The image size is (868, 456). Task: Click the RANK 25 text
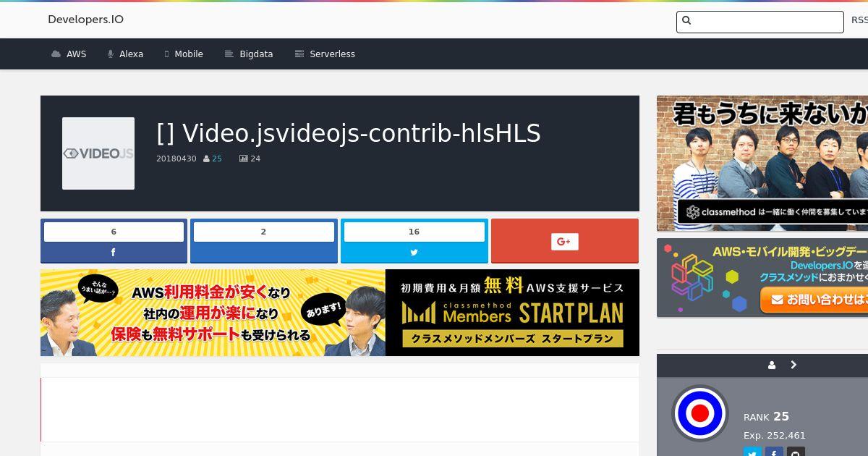click(766, 417)
